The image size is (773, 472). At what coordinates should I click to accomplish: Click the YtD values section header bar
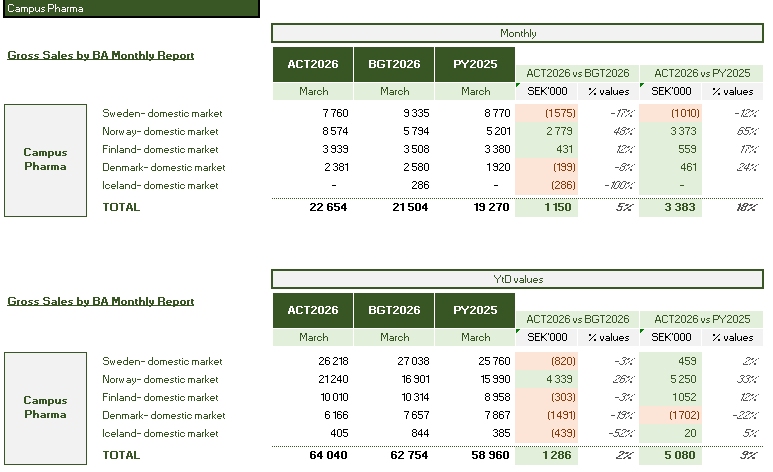coord(517,280)
